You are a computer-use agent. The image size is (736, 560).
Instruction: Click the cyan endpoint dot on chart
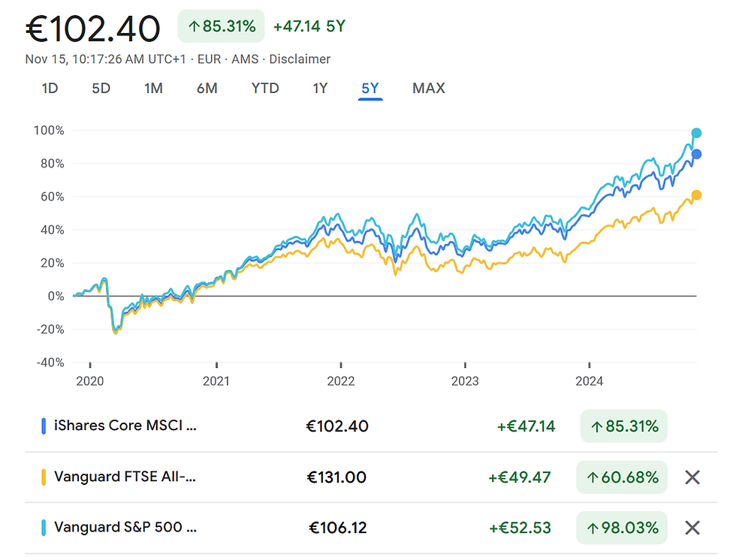pyautogui.click(x=697, y=133)
